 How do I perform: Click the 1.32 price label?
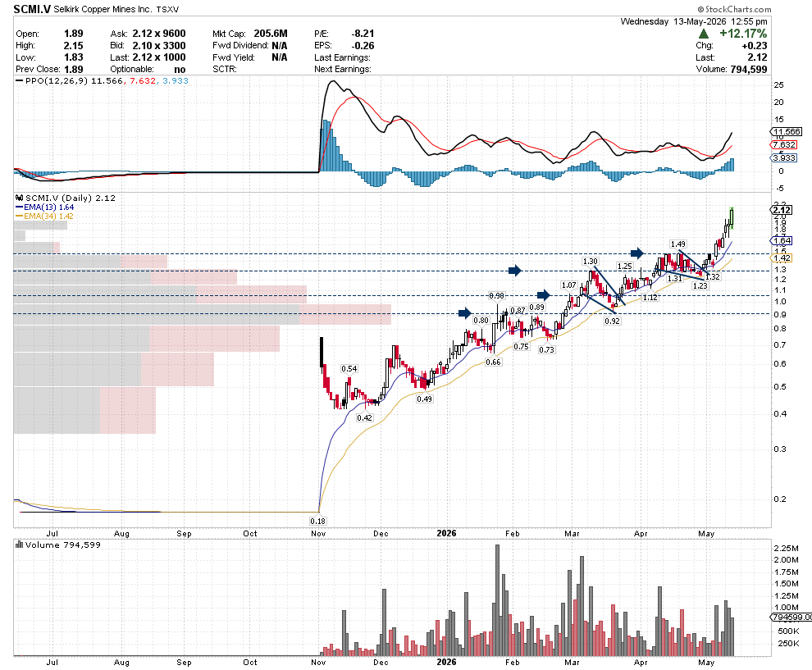(x=713, y=276)
